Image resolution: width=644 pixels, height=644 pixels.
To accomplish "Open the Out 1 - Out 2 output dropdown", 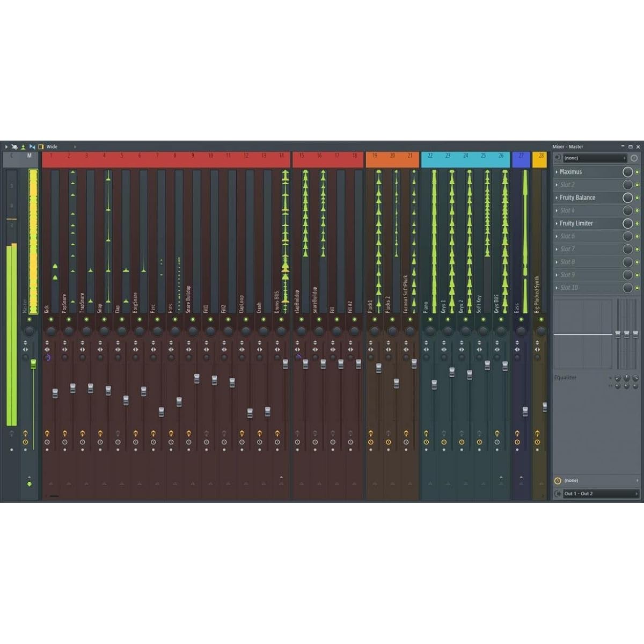I will pyautogui.click(x=601, y=494).
